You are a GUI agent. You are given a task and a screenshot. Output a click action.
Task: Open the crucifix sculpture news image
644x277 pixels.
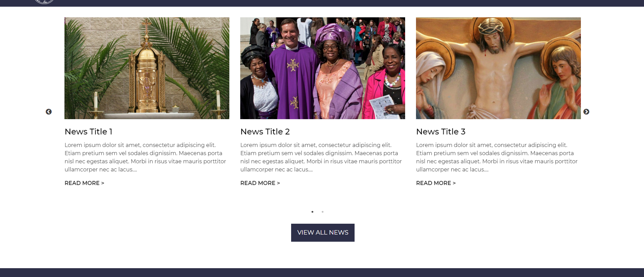pyautogui.click(x=498, y=68)
